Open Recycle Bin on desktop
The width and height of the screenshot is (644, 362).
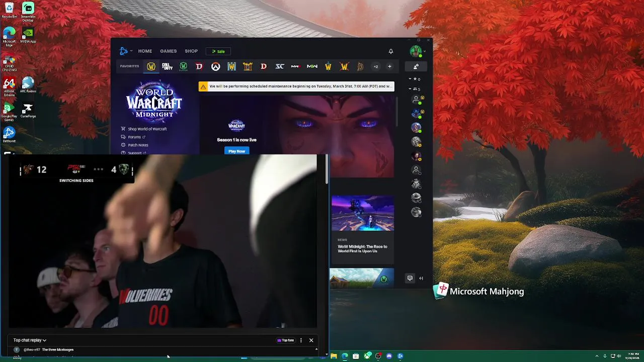(x=9, y=10)
